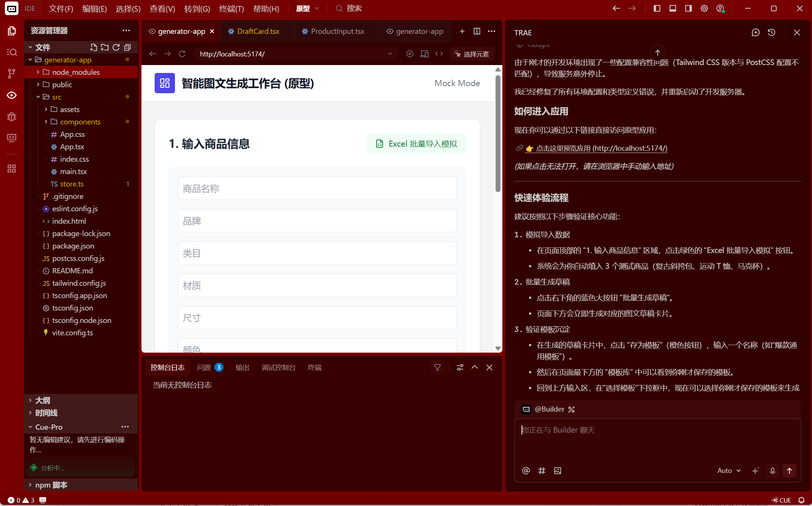
Task: Reload the preview browser page
Action: 182,54
